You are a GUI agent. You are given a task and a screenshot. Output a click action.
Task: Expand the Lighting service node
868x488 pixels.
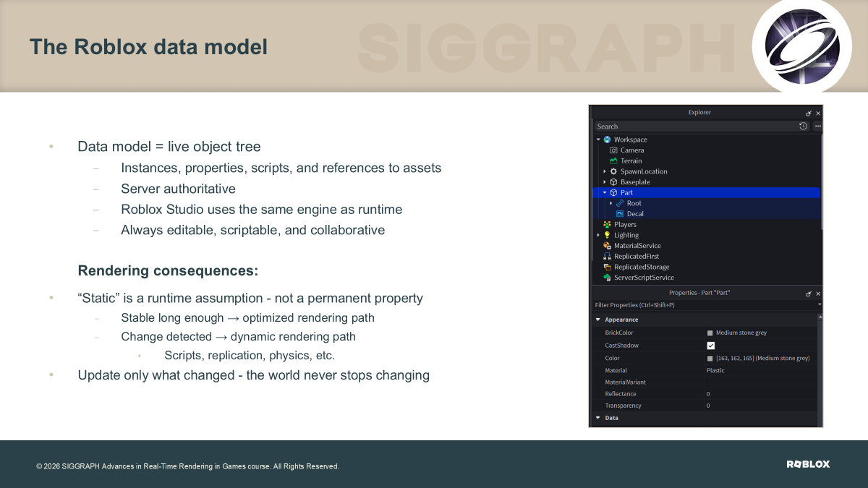click(x=598, y=235)
